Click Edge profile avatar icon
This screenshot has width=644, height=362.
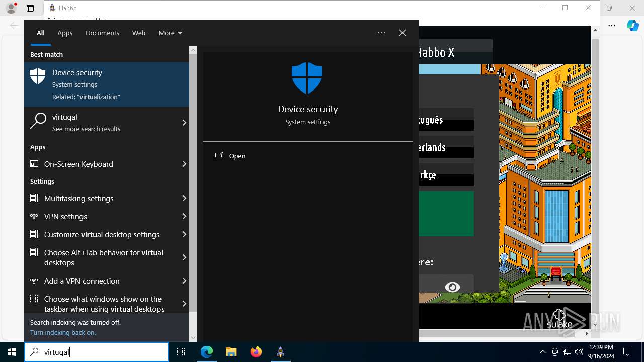[x=11, y=8]
